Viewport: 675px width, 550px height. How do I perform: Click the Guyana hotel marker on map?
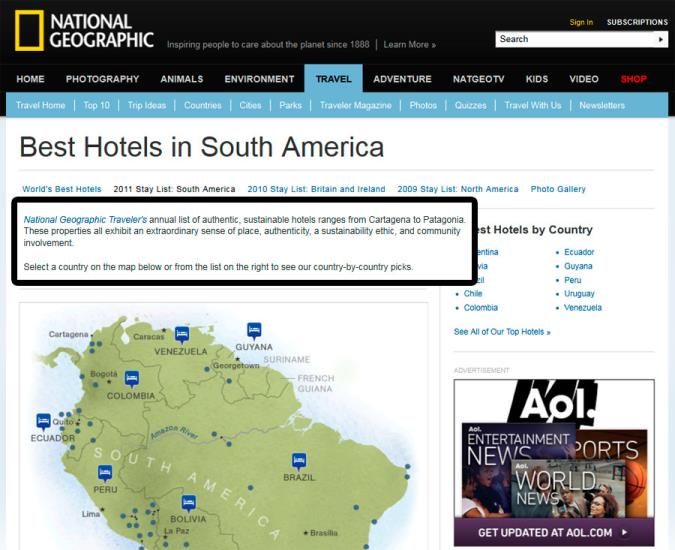pyautogui.click(x=254, y=329)
